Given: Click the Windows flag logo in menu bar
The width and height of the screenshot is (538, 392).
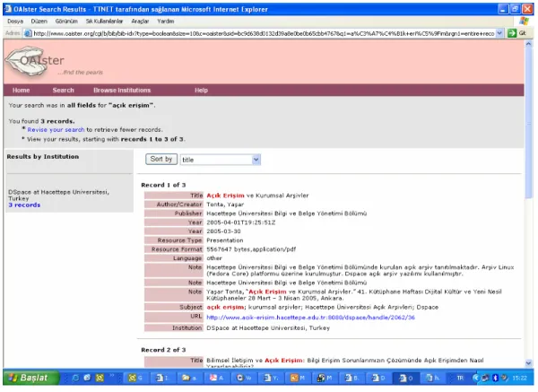Looking at the screenshot, I should point(524,22).
